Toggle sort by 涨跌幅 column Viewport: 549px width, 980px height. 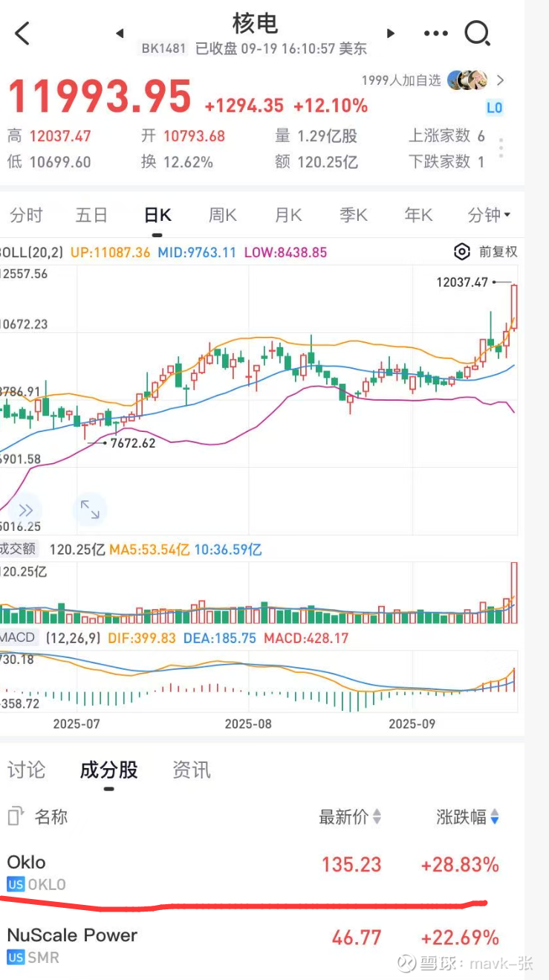(x=467, y=817)
